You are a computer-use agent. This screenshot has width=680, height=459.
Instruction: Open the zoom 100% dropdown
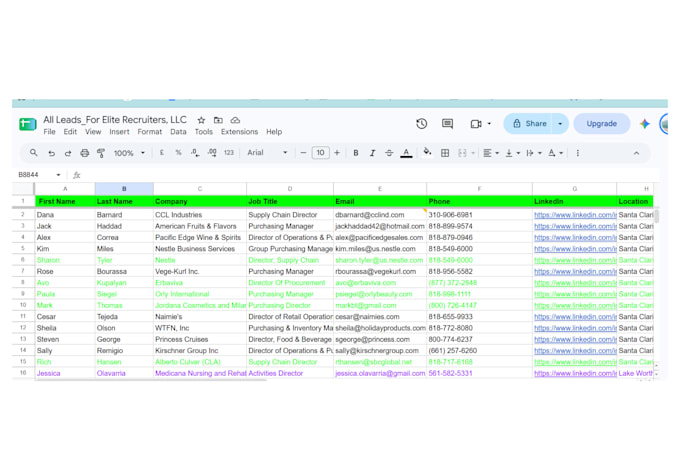pos(129,153)
